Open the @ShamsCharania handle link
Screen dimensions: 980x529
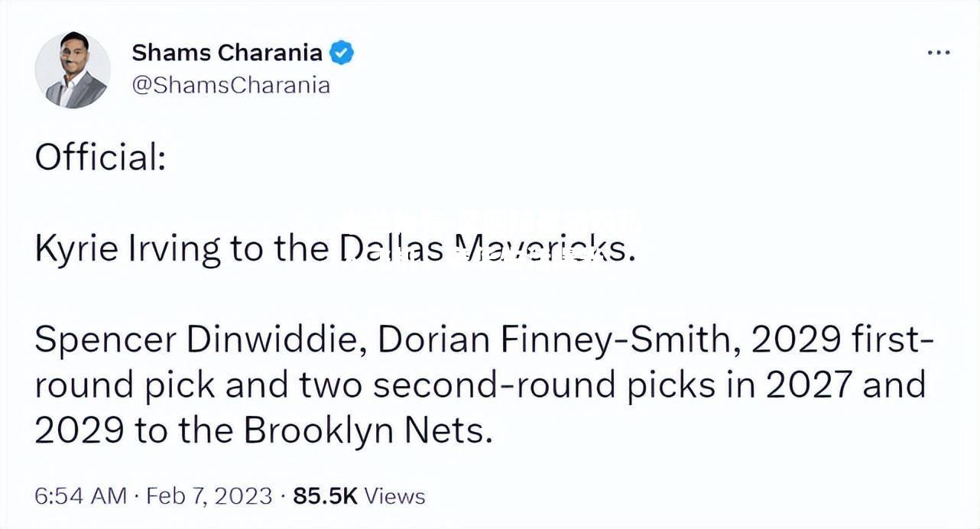tap(231, 84)
